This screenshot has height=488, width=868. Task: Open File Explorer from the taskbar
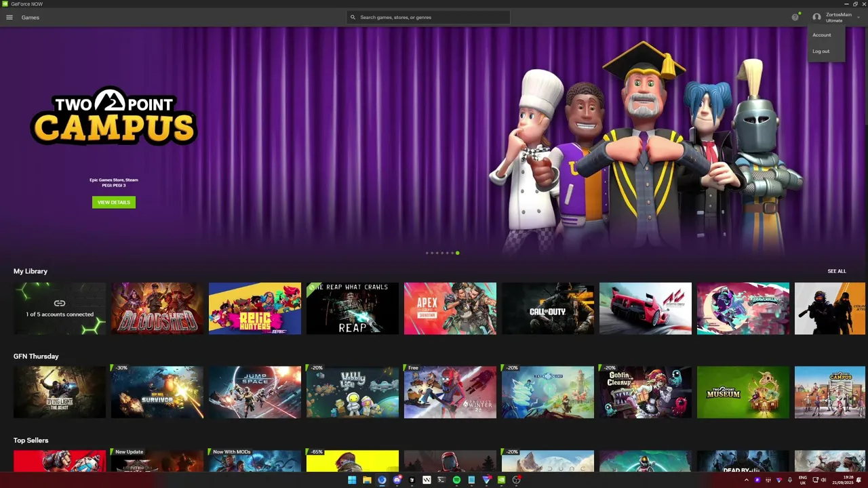(x=367, y=480)
